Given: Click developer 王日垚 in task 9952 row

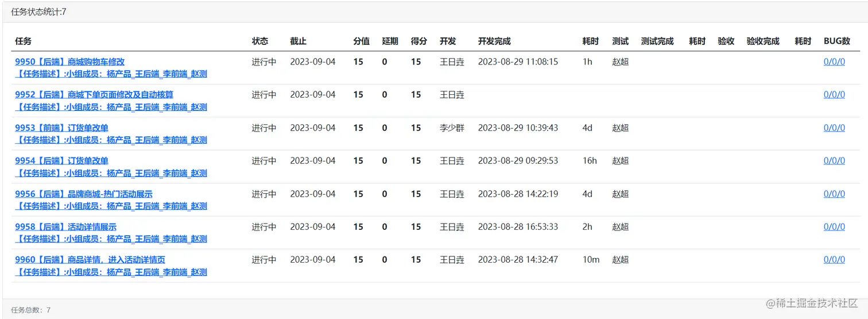Looking at the screenshot, I should click(452, 94).
